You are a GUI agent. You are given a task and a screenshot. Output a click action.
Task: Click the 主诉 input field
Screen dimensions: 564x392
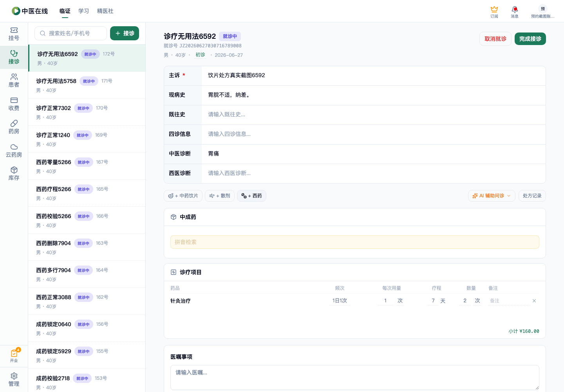[x=374, y=76]
